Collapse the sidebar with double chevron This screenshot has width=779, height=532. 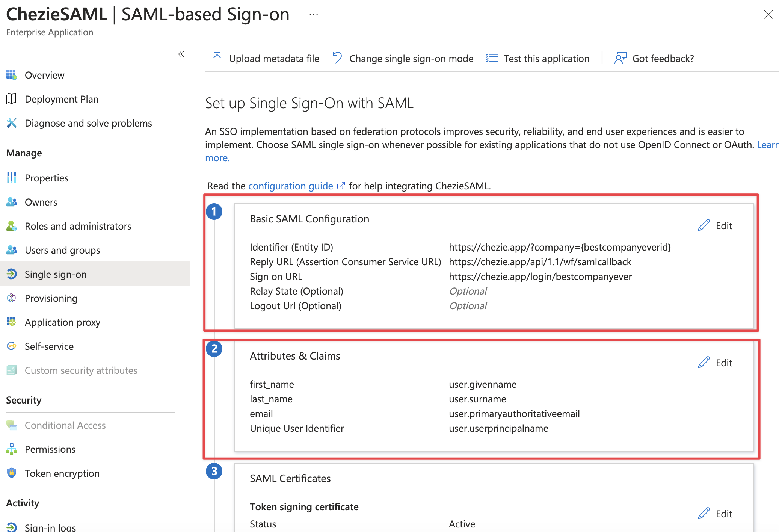click(x=181, y=54)
